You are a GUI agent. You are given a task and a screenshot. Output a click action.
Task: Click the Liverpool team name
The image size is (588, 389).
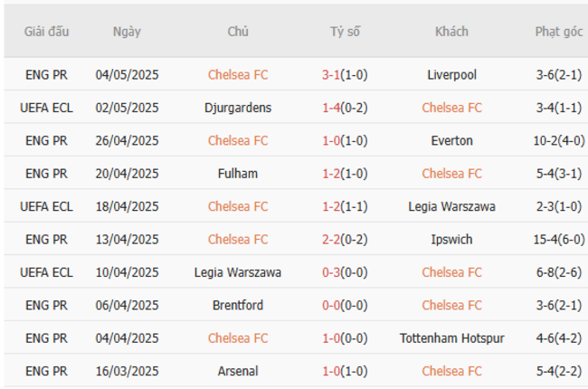tap(451, 75)
